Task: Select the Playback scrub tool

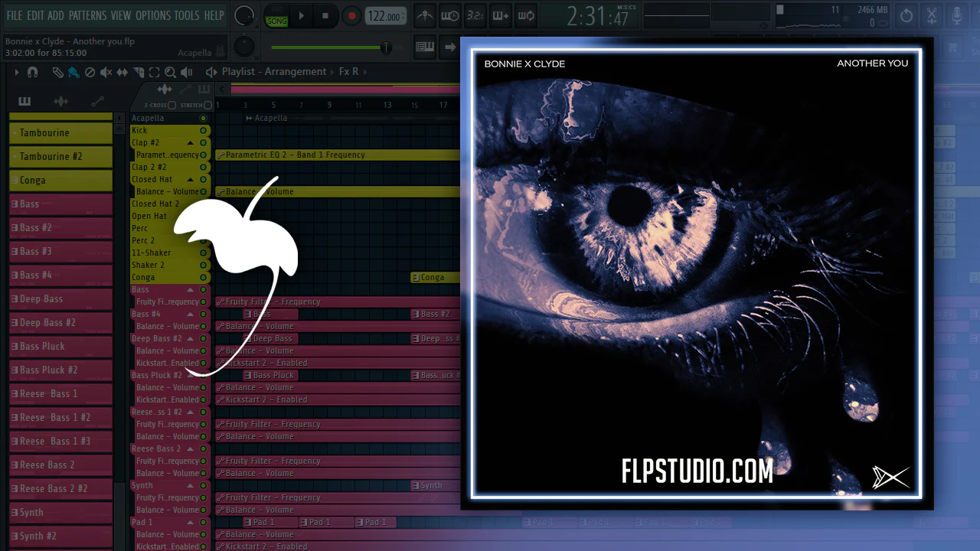Action: tap(186, 72)
